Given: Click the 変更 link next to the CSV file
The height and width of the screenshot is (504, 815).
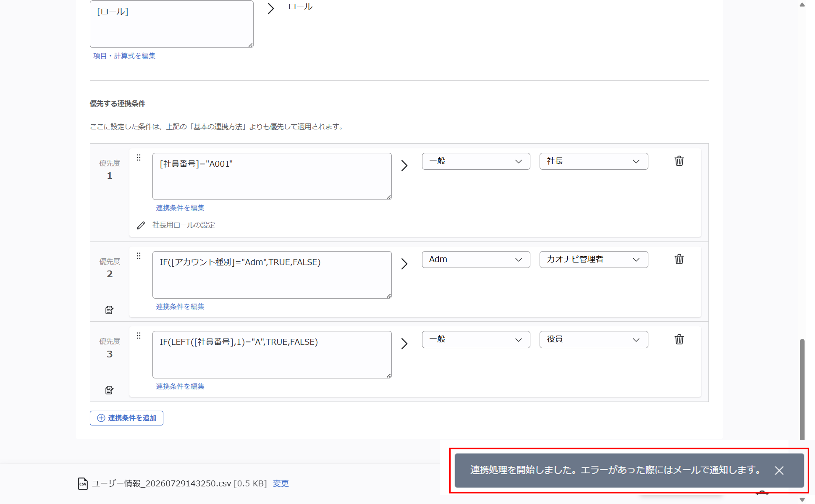Looking at the screenshot, I should (x=281, y=483).
